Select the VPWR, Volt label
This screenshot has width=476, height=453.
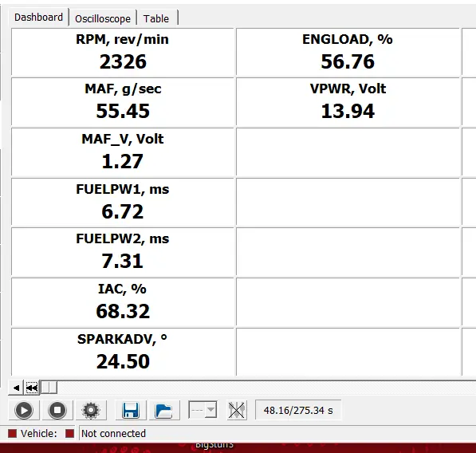point(348,89)
